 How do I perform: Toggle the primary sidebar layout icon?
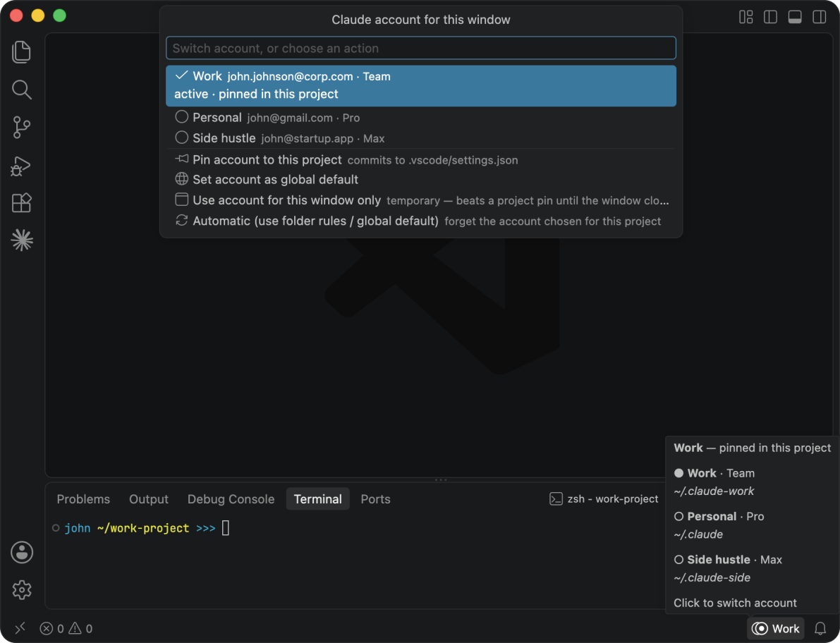click(770, 17)
